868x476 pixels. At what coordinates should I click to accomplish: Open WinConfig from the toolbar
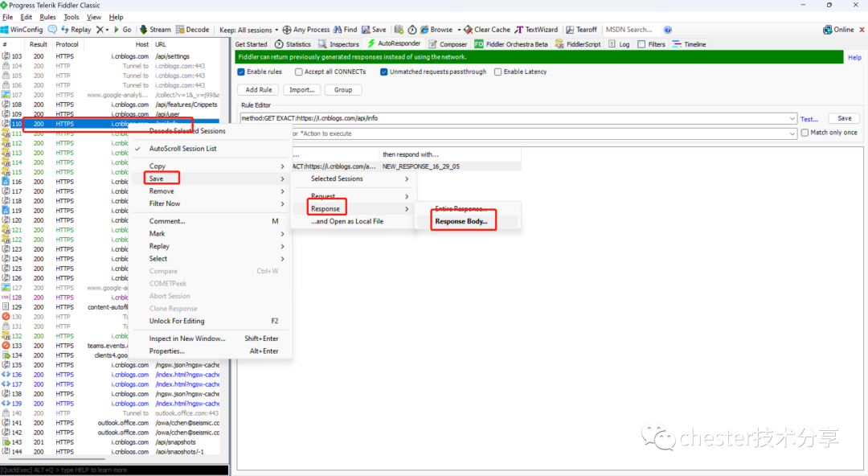coord(22,30)
